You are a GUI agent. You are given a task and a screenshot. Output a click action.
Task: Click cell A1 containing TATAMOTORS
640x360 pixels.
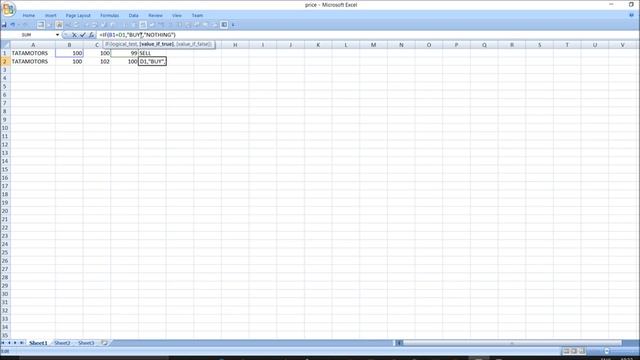33,53
